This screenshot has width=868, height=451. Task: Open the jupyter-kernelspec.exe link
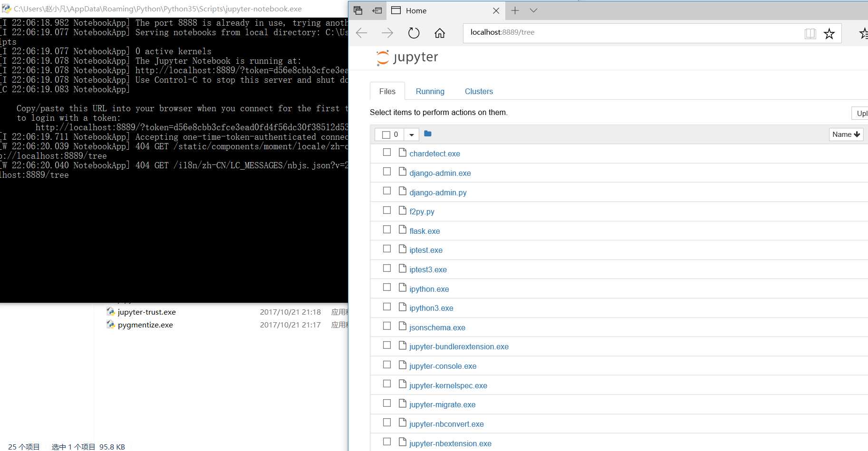coord(448,385)
